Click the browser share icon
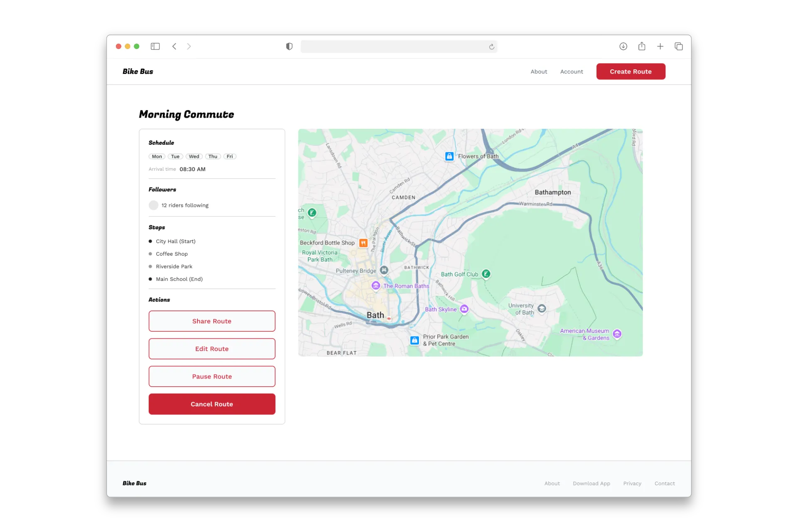The image size is (798, 532). click(x=642, y=46)
